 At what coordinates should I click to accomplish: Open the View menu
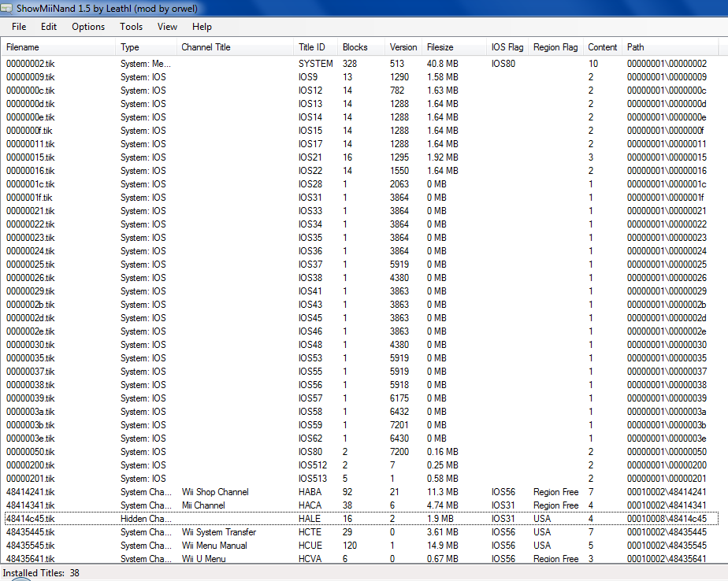[x=167, y=27]
